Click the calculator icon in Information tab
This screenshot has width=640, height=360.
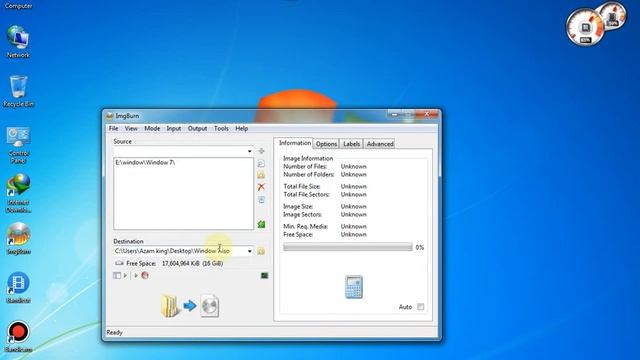(x=353, y=287)
